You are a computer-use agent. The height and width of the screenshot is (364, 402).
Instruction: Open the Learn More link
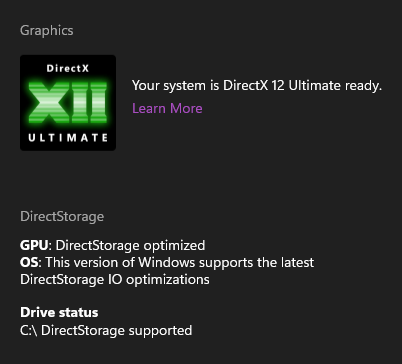[x=167, y=108]
